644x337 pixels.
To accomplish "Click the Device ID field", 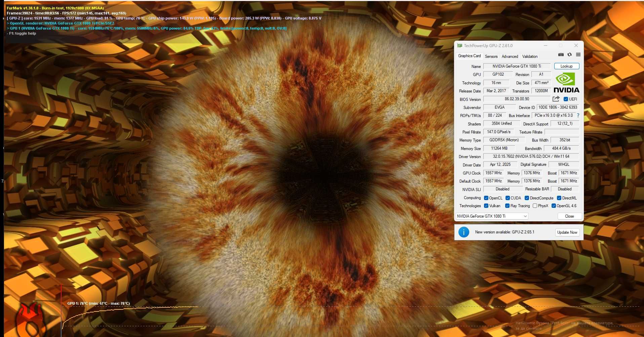I will (558, 107).
